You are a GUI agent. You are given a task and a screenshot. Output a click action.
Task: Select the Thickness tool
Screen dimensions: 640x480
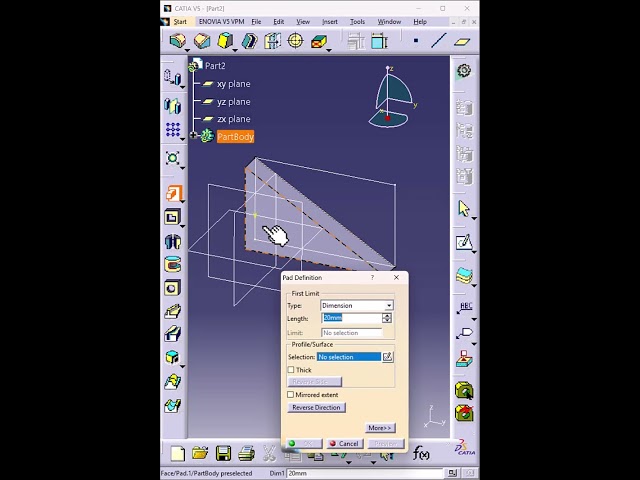(x=272, y=41)
